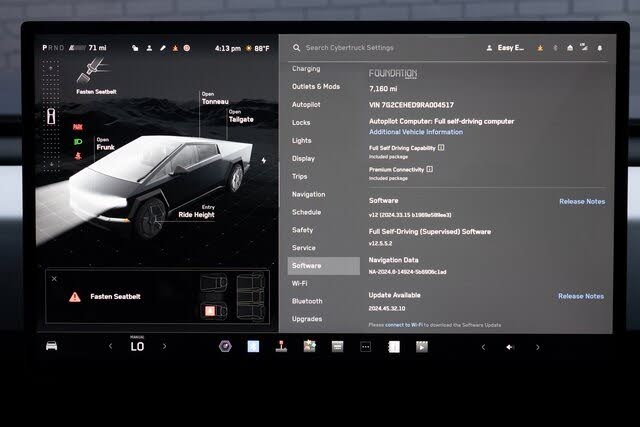Viewport: 640px width, 427px height.
Task: Open the Bluetooth phone app in dock
Action: coord(253,346)
